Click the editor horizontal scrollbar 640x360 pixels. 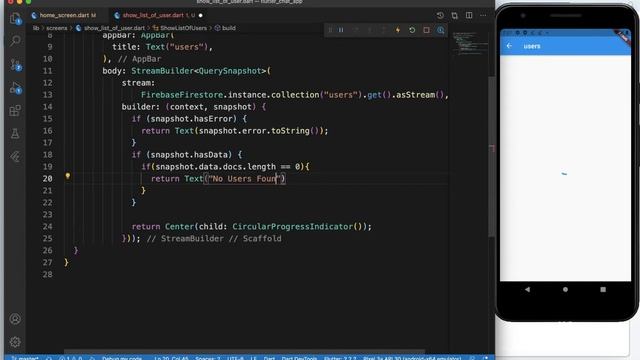coord(244,351)
